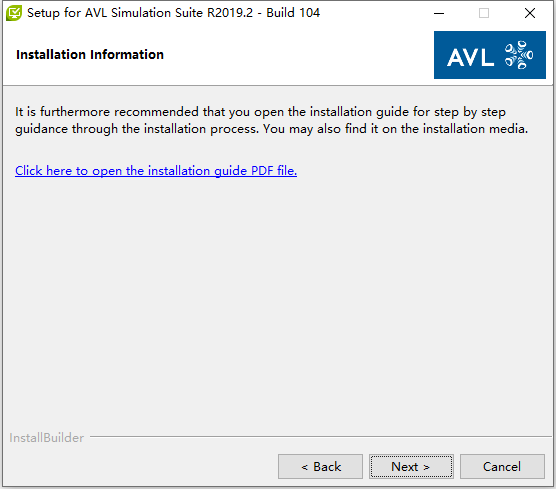Click the sentence 'You may also find it'
The width and height of the screenshot is (556, 489).
pos(395,129)
